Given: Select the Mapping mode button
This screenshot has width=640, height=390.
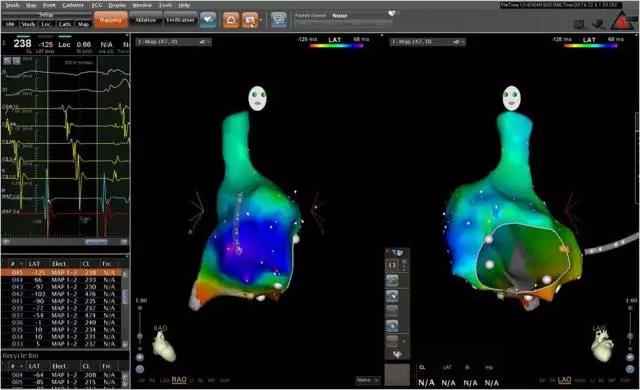Looking at the screenshot, I should pyautogui.click(x=111, y=20).
